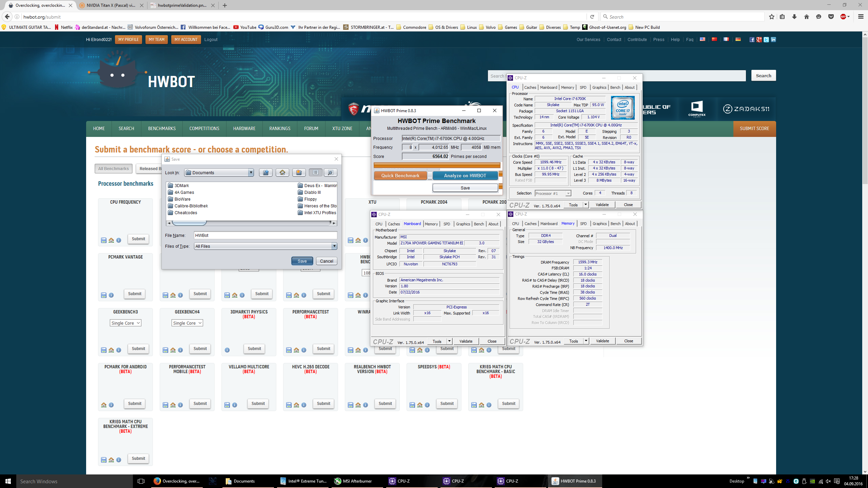Open Firefox downloads arrow icon
868x488 pixels.
coord(794,17)
